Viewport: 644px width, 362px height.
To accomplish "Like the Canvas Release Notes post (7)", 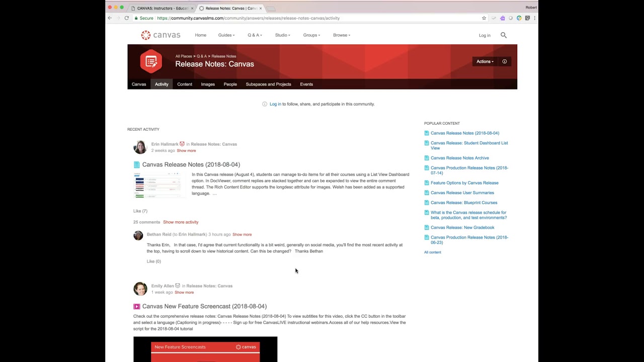I will click(140, 211).
